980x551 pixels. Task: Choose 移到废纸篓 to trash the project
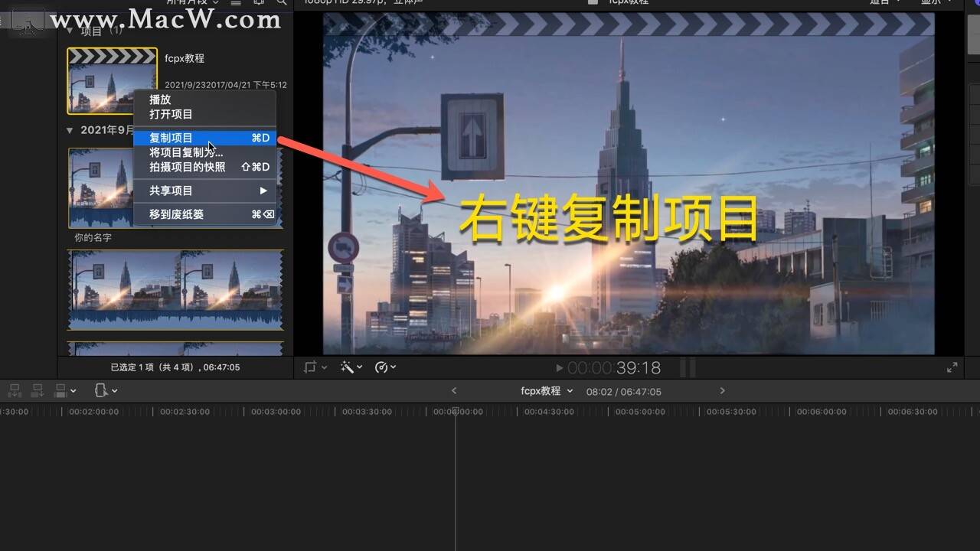[204, 214]
